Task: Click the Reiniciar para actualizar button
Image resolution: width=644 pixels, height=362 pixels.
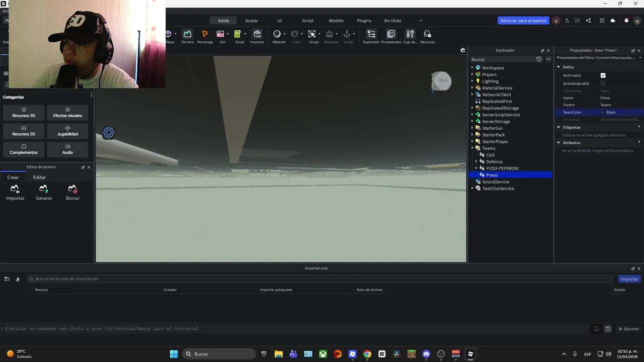Action: (523, 21)
